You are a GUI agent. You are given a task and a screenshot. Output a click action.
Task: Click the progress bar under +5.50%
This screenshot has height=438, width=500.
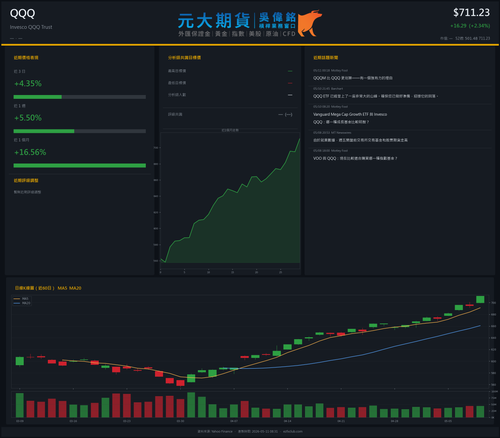(x=80, y=131)
